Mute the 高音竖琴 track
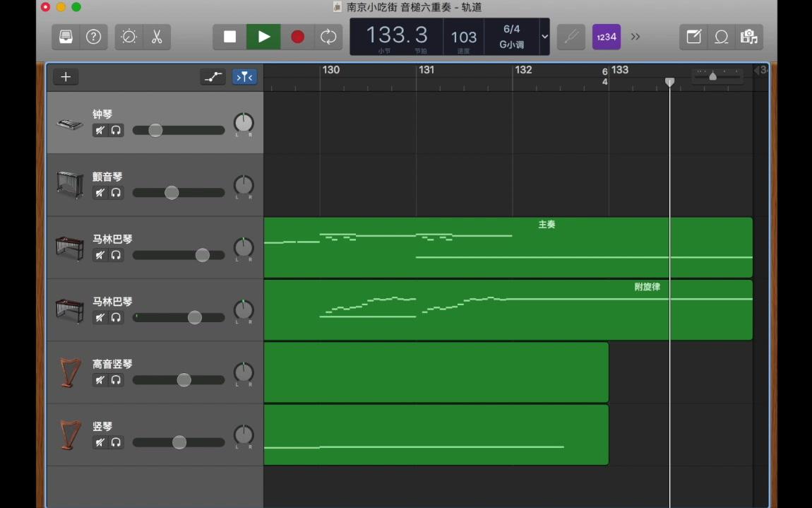The width and height of the screenshot is (812, 508). [x=100, y=380]
